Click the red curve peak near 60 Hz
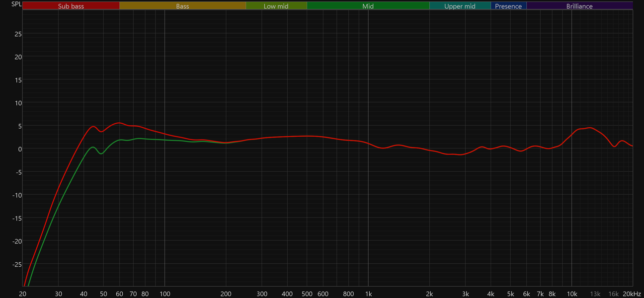Image resolution: width=644 pixels, height=298 pixels. [118, 123]
